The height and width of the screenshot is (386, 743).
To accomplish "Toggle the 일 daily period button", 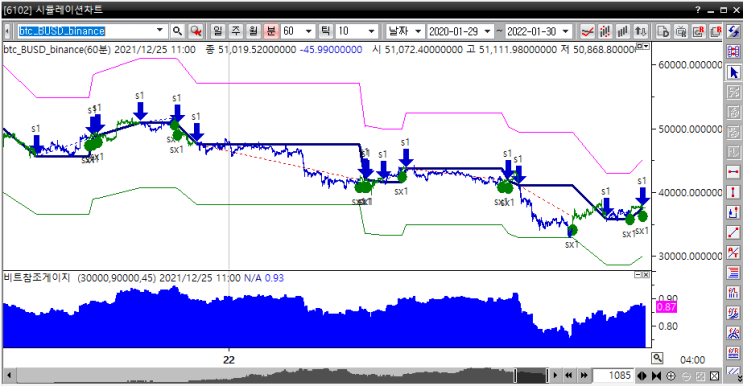I will pos(217,31).
